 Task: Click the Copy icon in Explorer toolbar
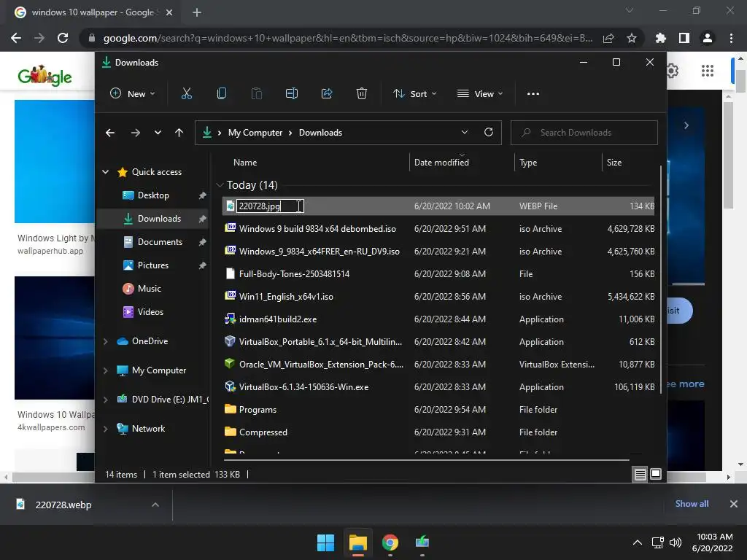[222, 94]
